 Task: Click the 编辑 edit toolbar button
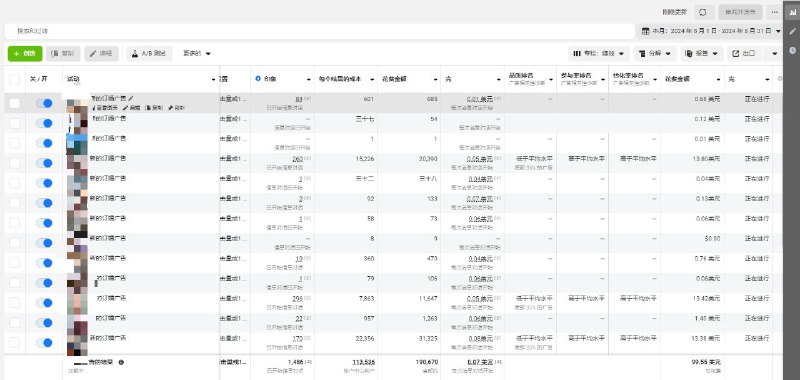(102, 54)
